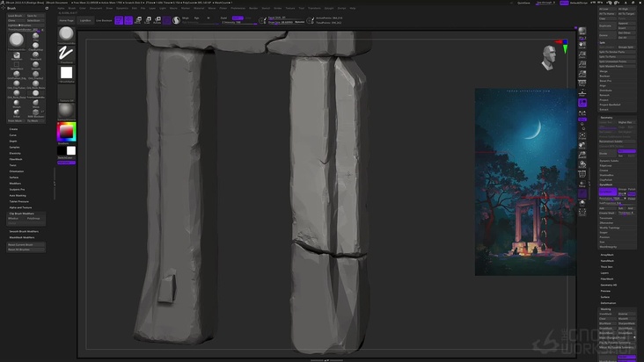This screenshot has height=362, width=644.
Task: Toggle Persp perspective view
Action: tap(582, 83)
